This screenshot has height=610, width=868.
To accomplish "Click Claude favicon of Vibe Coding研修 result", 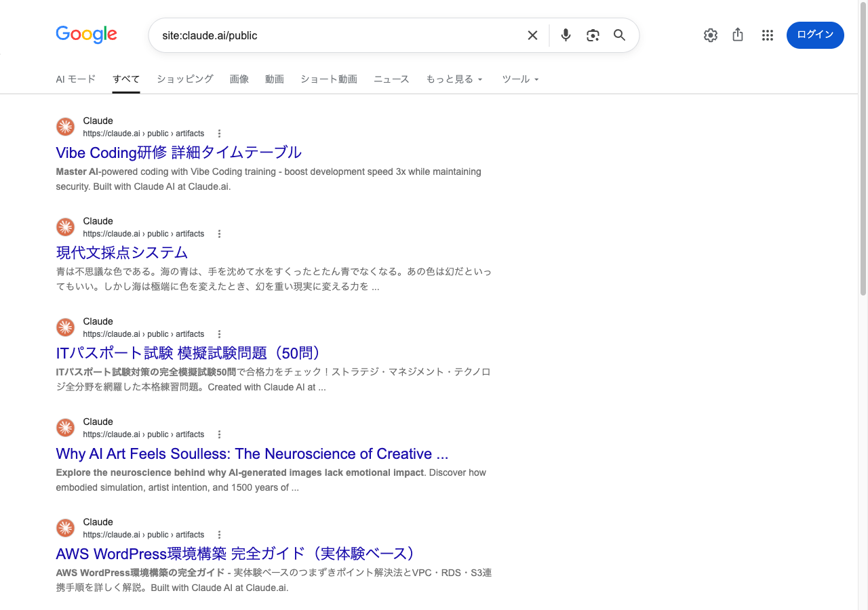I will 65,127.
